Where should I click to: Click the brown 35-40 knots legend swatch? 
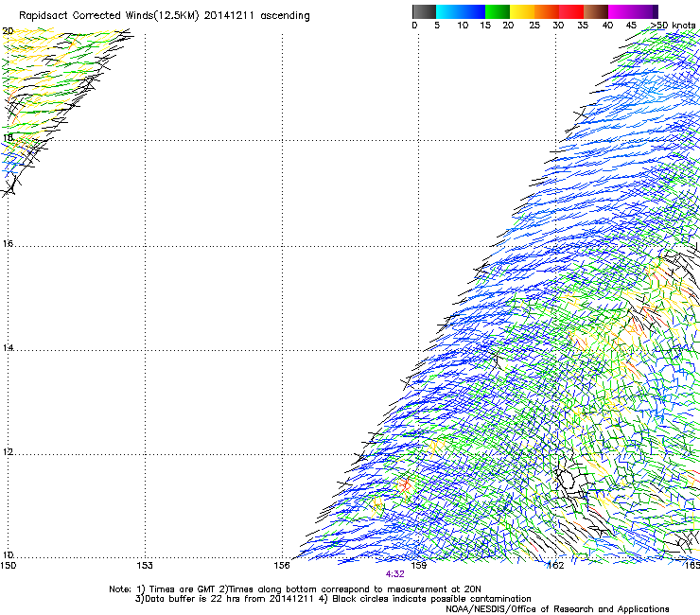(x=596, y=11)
